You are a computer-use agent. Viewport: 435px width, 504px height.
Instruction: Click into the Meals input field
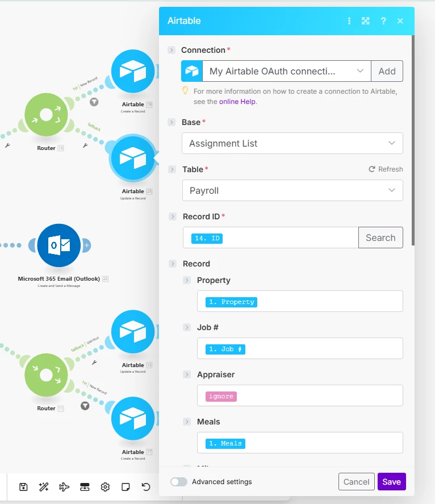pyautogui.click(x=300, y=443)
